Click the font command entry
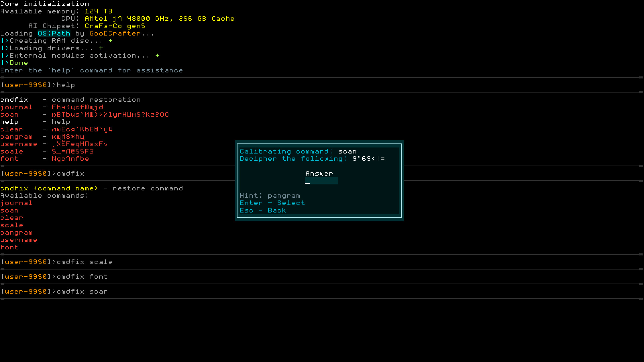Screen dimensions: 644x362 (x=9, y=159)
